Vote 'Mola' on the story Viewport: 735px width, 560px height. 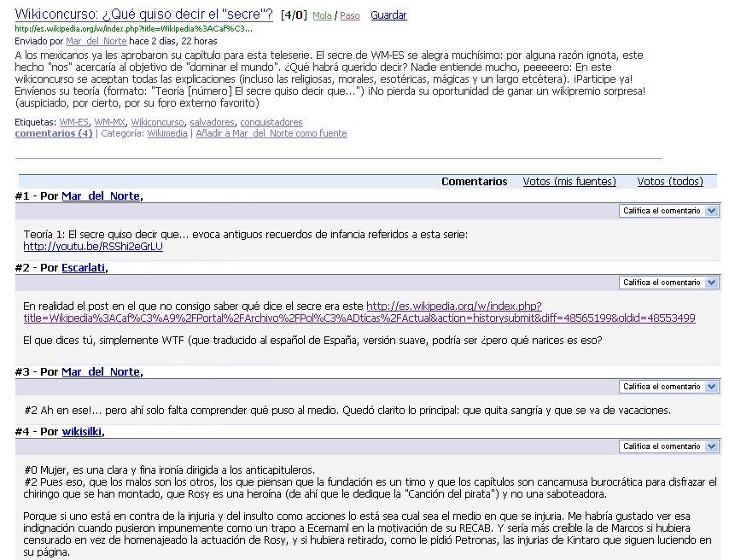tap(322, 15)
